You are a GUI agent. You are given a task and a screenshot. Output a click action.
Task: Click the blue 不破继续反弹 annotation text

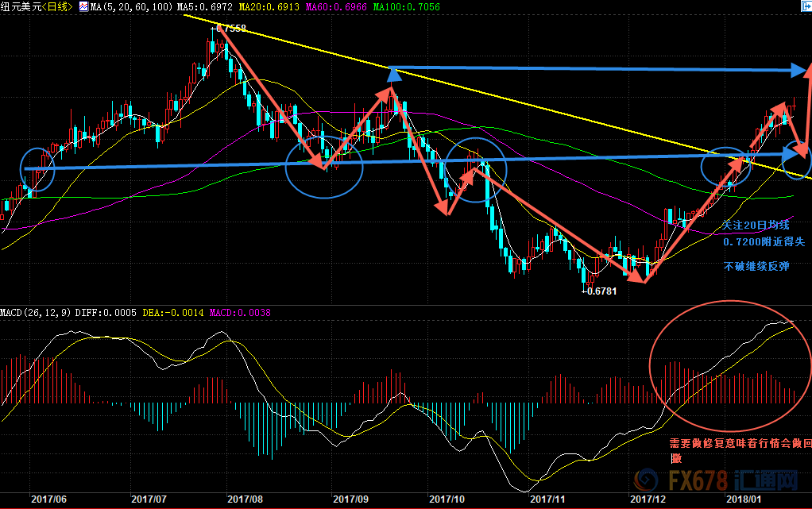click(x=756, y=266)
